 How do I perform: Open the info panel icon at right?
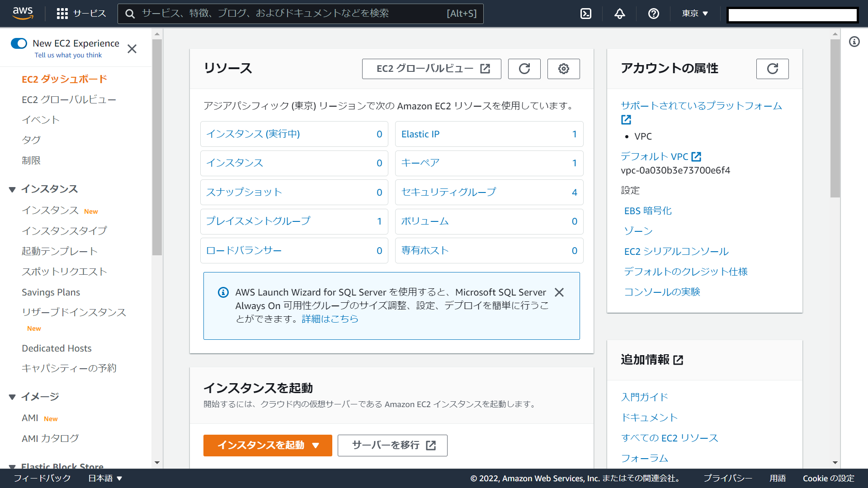coord(854,42)
